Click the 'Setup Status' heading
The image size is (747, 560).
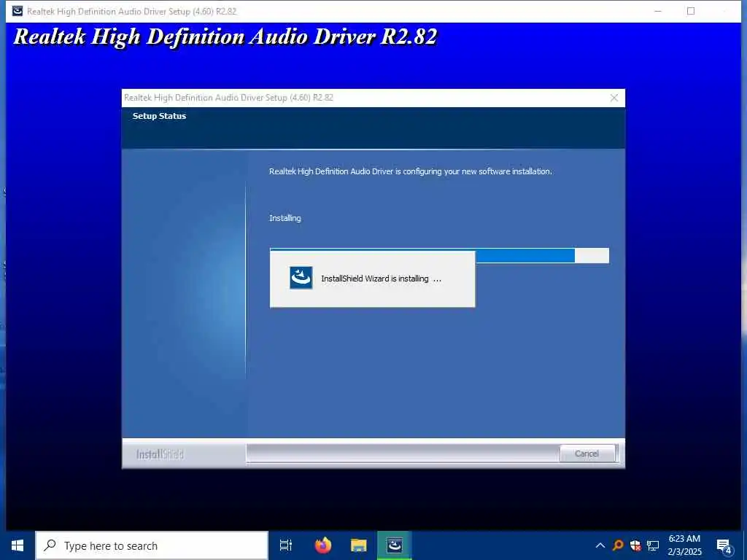click(159, 116)
